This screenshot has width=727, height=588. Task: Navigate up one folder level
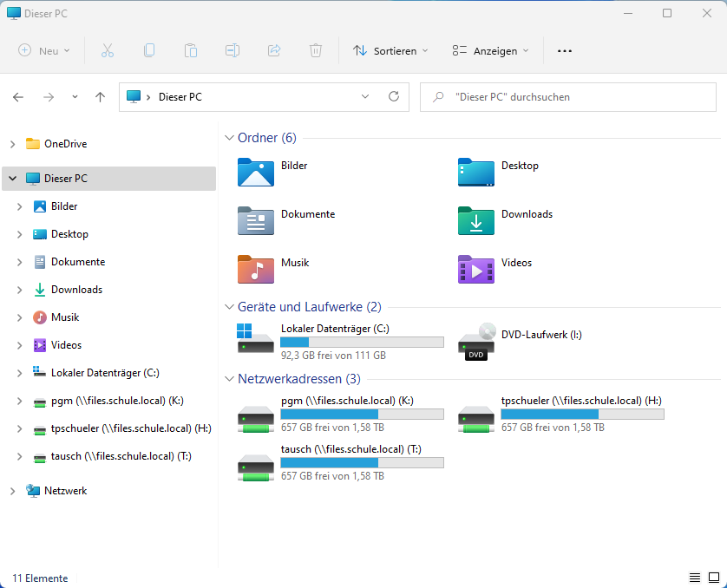coord(100,97)
